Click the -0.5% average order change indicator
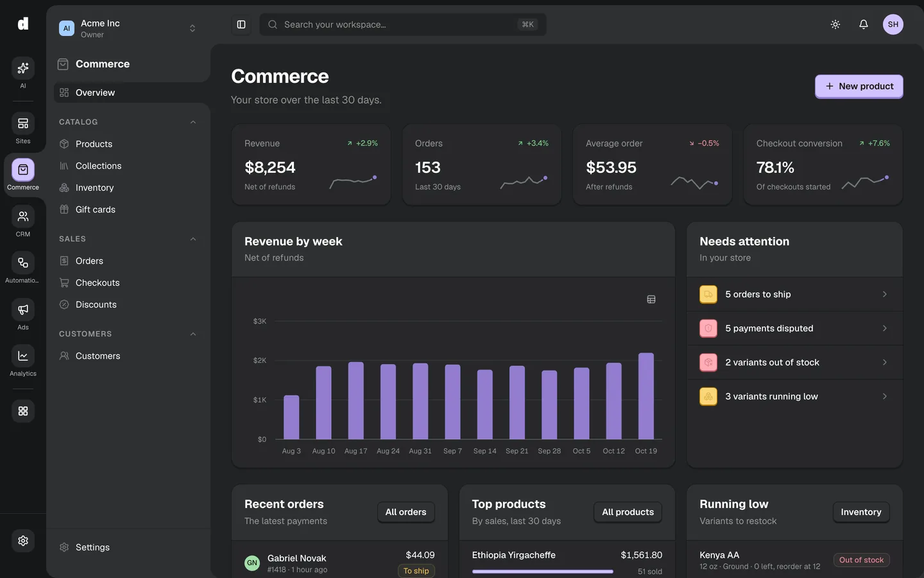Screen dimensions: 924x578 (704, 143)
